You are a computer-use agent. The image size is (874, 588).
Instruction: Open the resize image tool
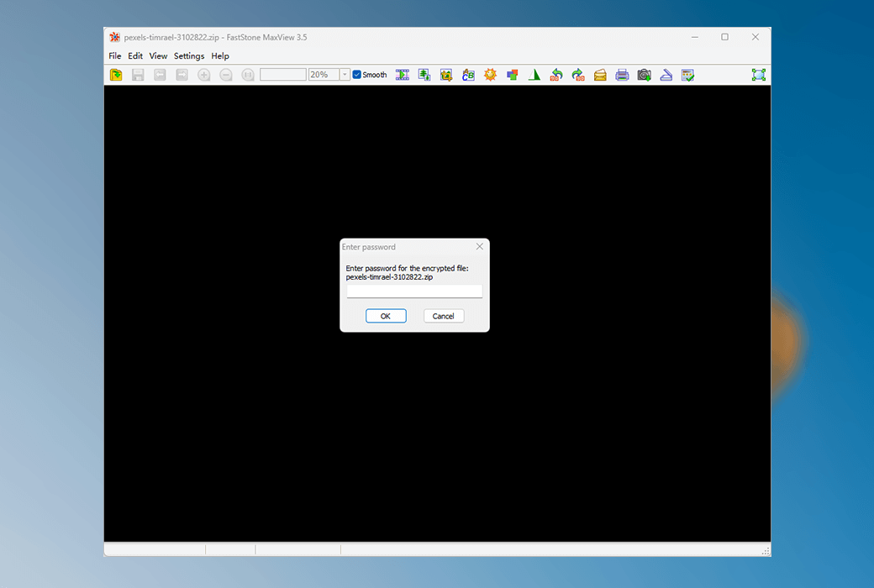tap(424, 75)
